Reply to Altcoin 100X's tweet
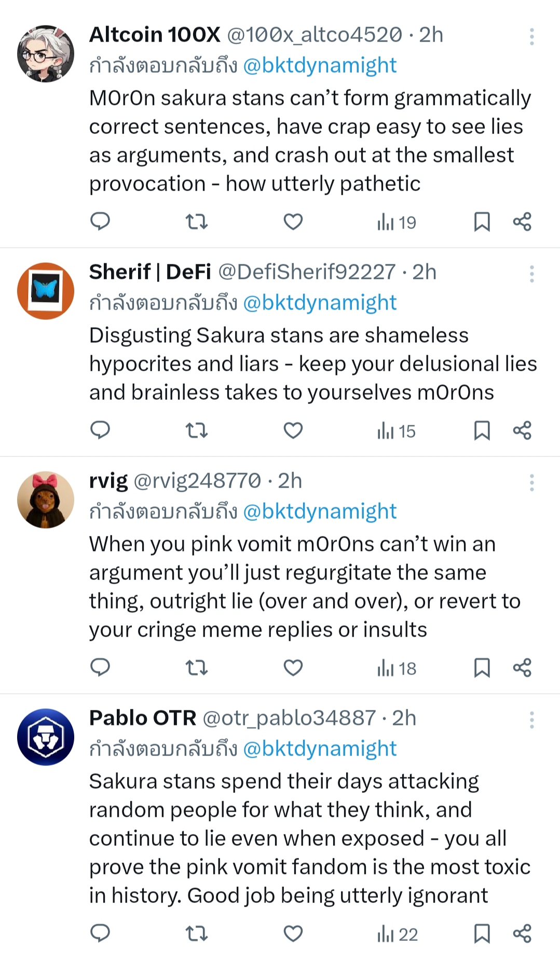This screenshot has width=560, height=958. pos(100,222)
